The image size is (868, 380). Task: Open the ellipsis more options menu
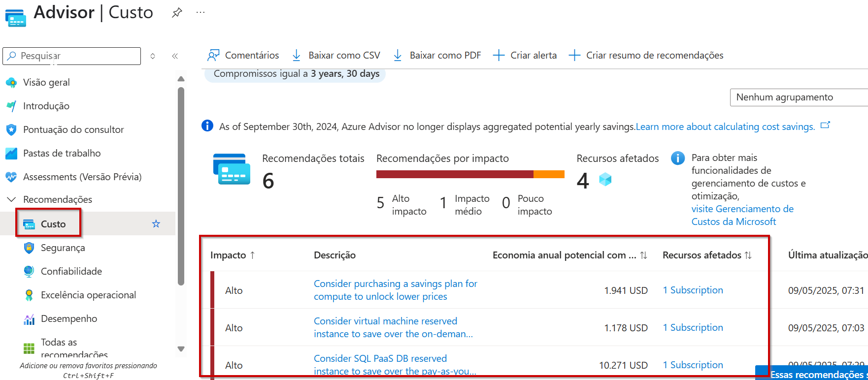point(200,12)
